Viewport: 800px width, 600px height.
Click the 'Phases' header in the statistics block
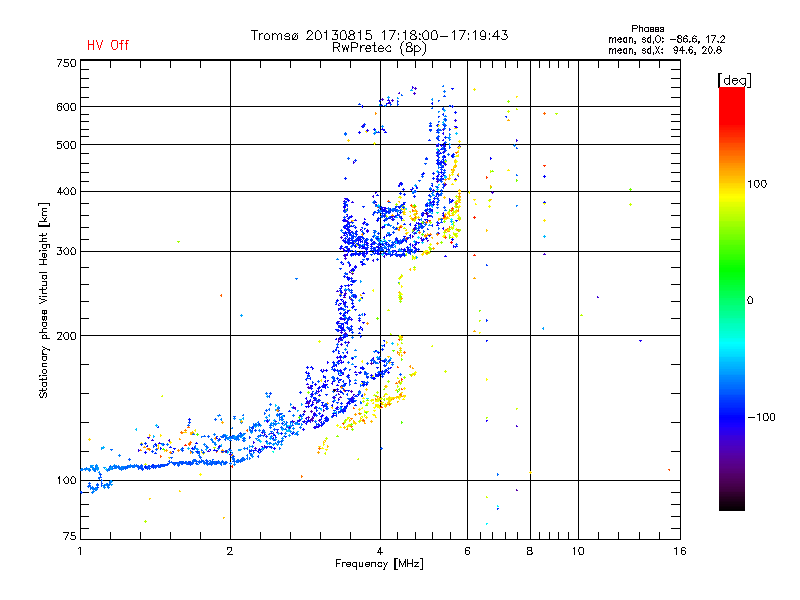647,29
